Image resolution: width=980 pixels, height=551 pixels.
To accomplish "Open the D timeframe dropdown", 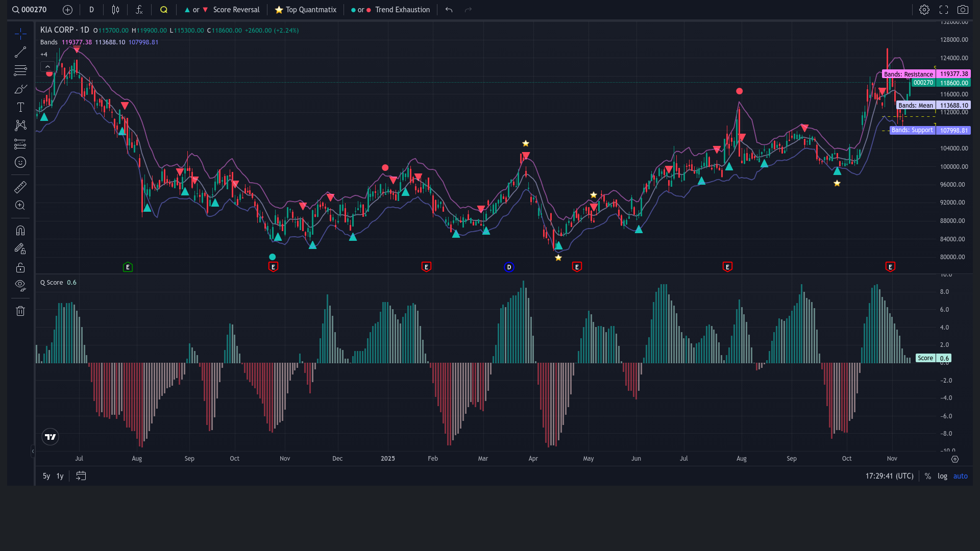I will pyautogui.click(x=91, y=10).
